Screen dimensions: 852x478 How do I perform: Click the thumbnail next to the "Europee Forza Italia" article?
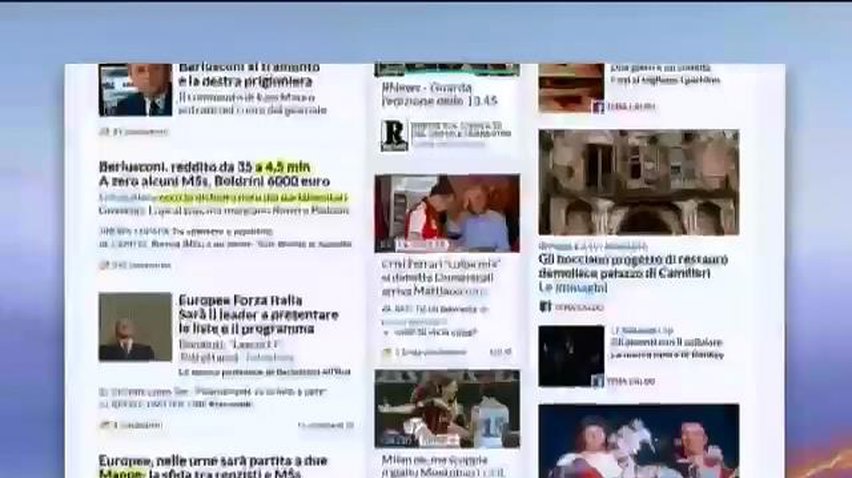click(x=135, y=327)
